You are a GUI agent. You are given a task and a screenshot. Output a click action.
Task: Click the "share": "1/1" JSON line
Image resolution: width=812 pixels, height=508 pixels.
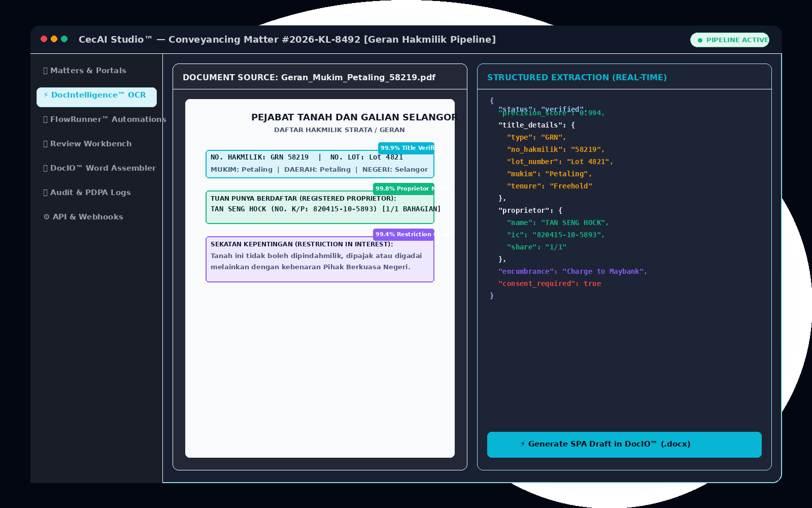(x=536, y=247)
